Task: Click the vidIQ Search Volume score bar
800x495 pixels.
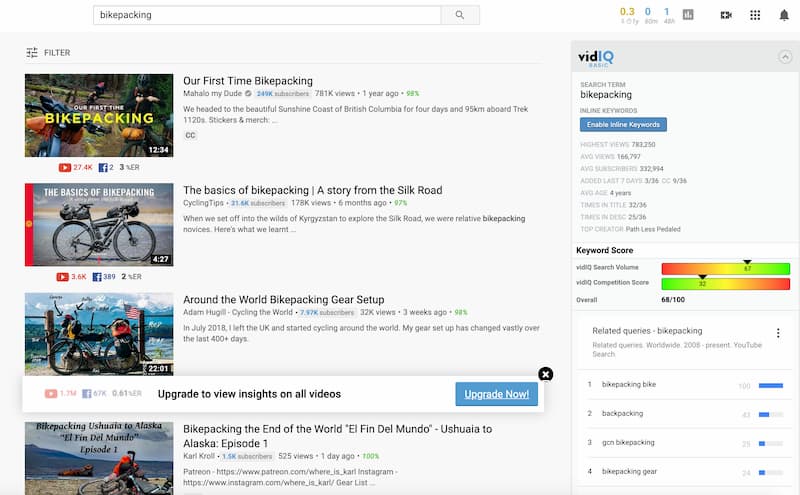Action: click(x=726, y=268)
